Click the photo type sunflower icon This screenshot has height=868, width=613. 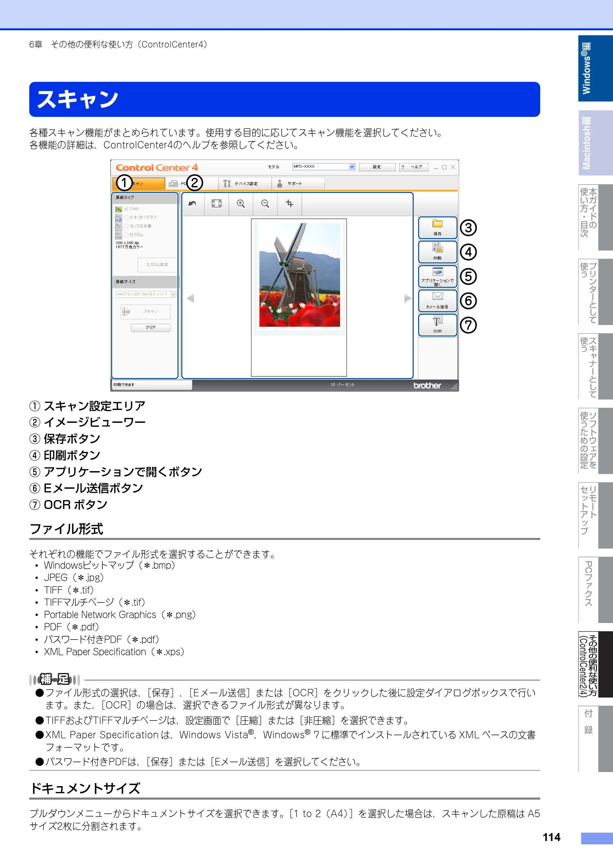(119, 209)
